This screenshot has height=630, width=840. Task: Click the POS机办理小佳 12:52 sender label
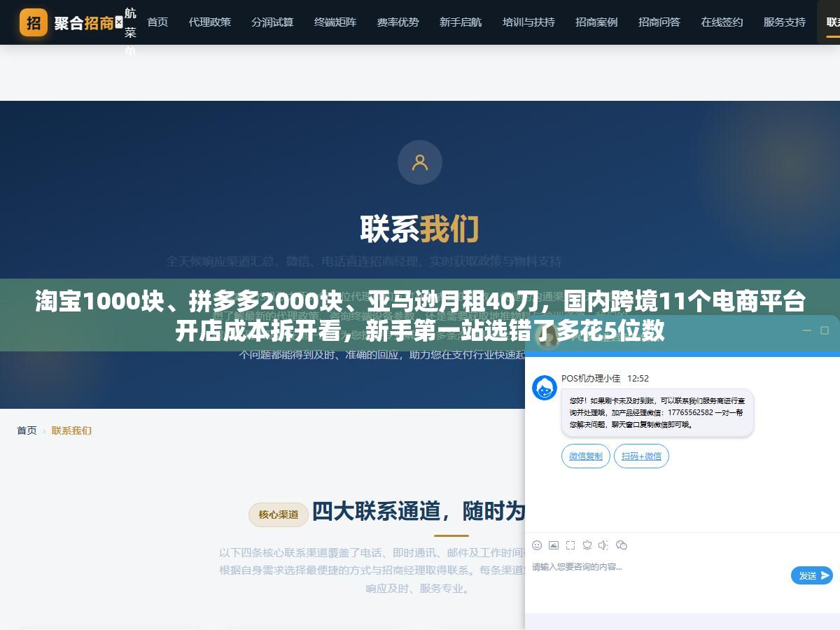pos(605,378)
